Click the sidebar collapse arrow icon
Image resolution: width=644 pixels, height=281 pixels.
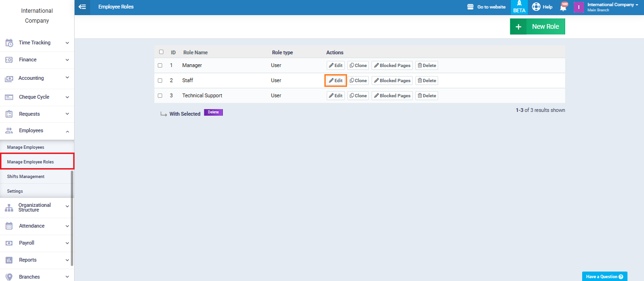(x=83, y=7)
